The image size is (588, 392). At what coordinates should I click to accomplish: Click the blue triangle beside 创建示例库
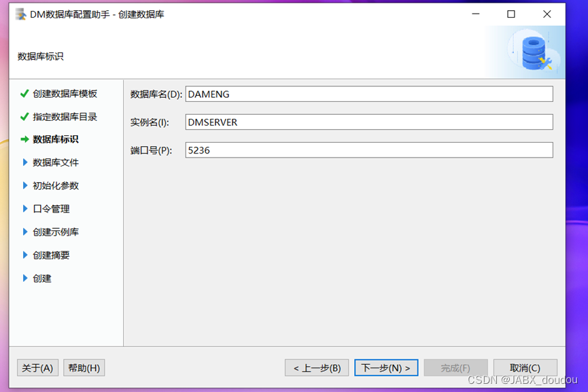tap(25, 232)
